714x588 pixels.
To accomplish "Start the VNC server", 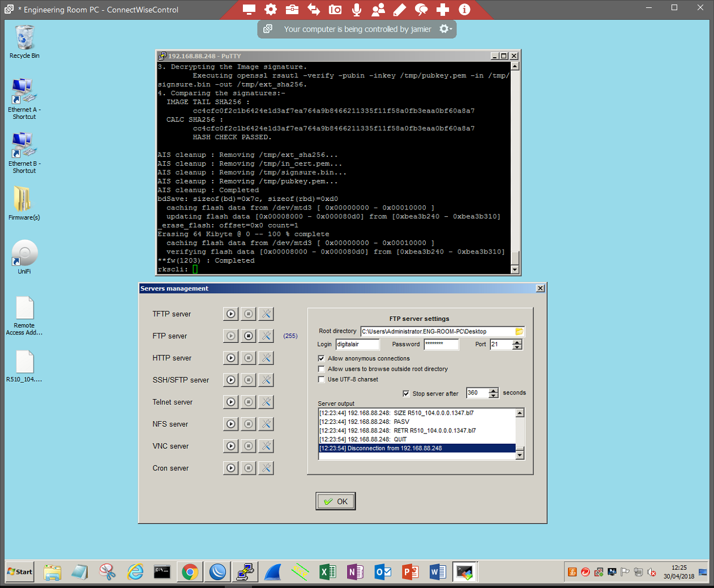I will tap(230, 447).
